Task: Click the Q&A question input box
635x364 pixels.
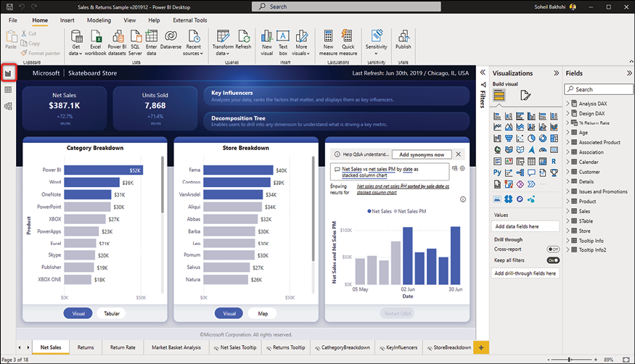Action: pyautogui.click(x=390, y=172)
